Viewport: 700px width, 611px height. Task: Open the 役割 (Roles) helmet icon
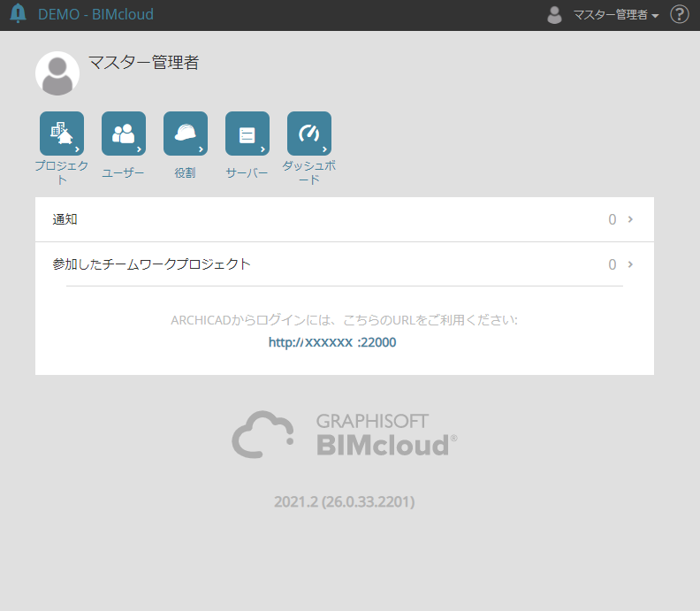point(186,134)
